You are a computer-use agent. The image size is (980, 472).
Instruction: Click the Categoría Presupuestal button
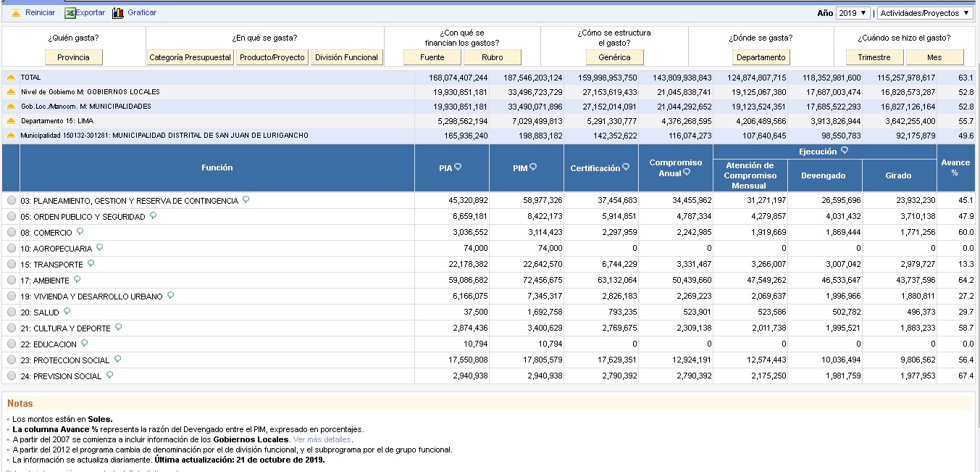(x=190, y=57)
